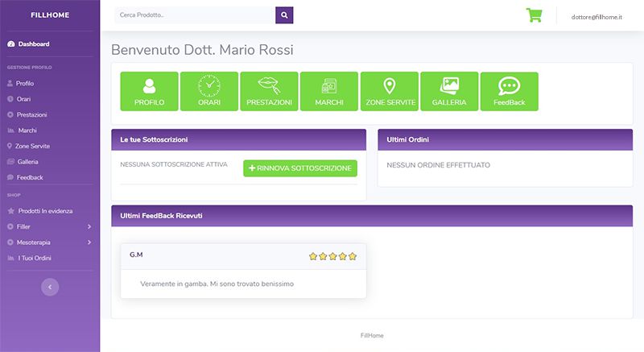The height and width of the screenshot is (352, 644).
Task: Expand the Filler submenu in sidebar
Action: (48, 226)
